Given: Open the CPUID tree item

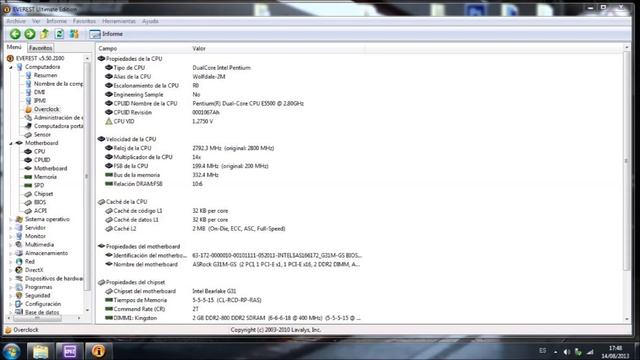Looking at the screenshot, I should [x=42, y=160].
